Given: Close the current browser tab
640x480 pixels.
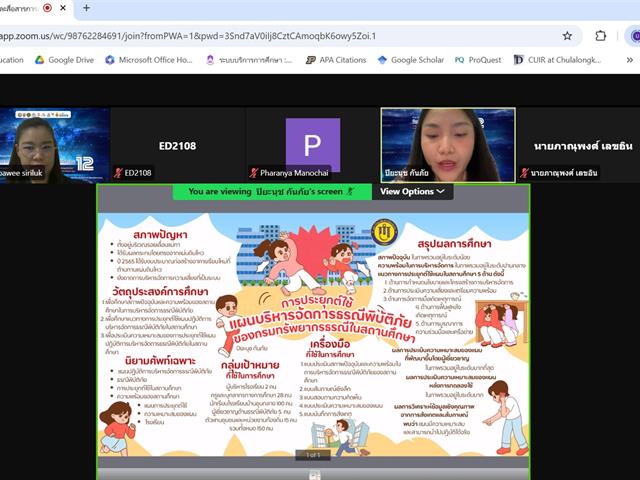Looking at the screenshot, I should pyautogui.click(x=63, y=8).
